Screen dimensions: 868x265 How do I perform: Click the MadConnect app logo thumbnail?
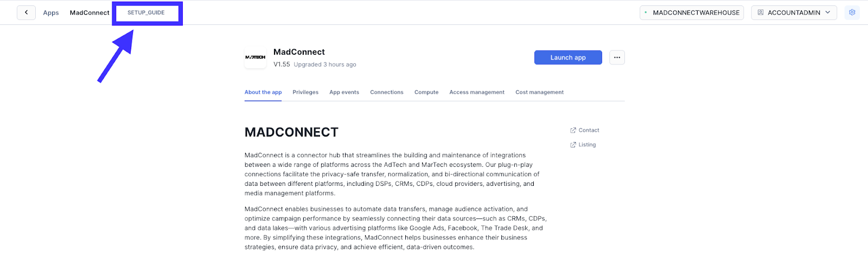tap(256, 57)
